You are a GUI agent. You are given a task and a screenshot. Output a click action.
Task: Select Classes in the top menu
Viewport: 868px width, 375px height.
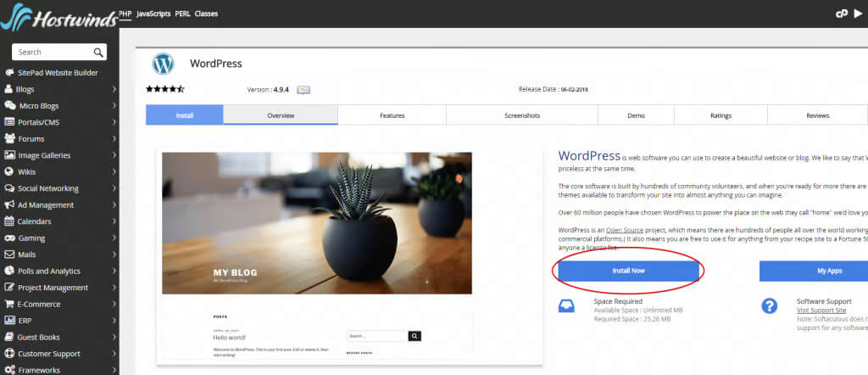pyautogui.click(x=206, y=14)
